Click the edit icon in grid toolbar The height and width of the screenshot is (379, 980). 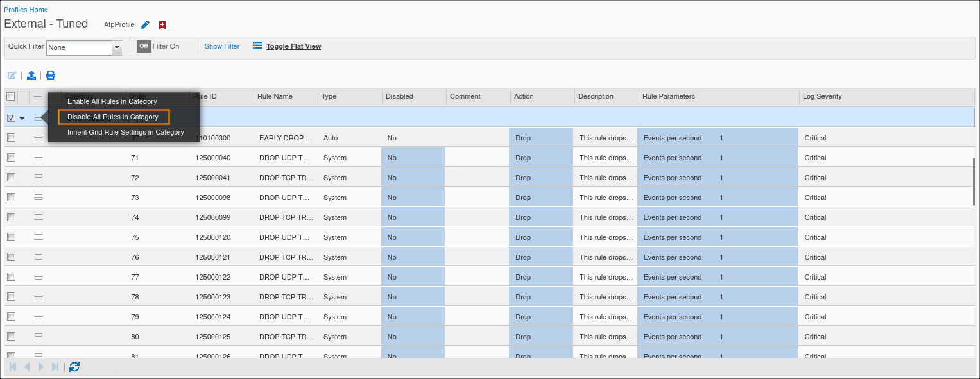[12, 75]
